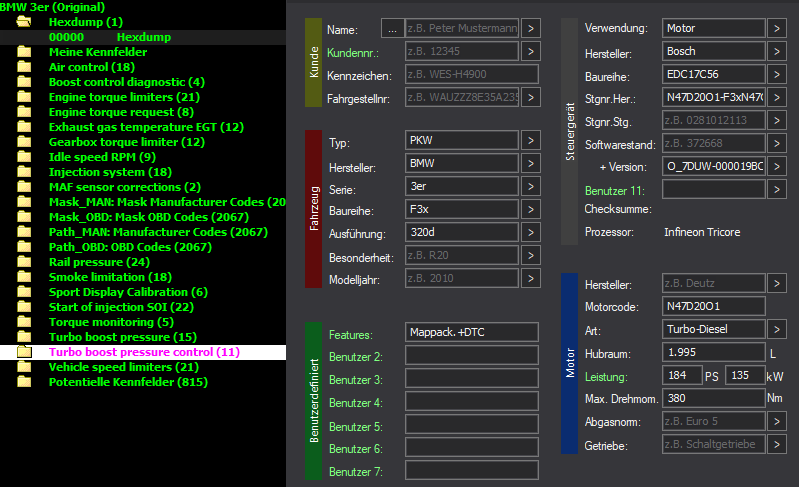This screenshot has height=487, width=799.
Task: Click the Leistung kW field 135
Action: click(x=744, y=375)
